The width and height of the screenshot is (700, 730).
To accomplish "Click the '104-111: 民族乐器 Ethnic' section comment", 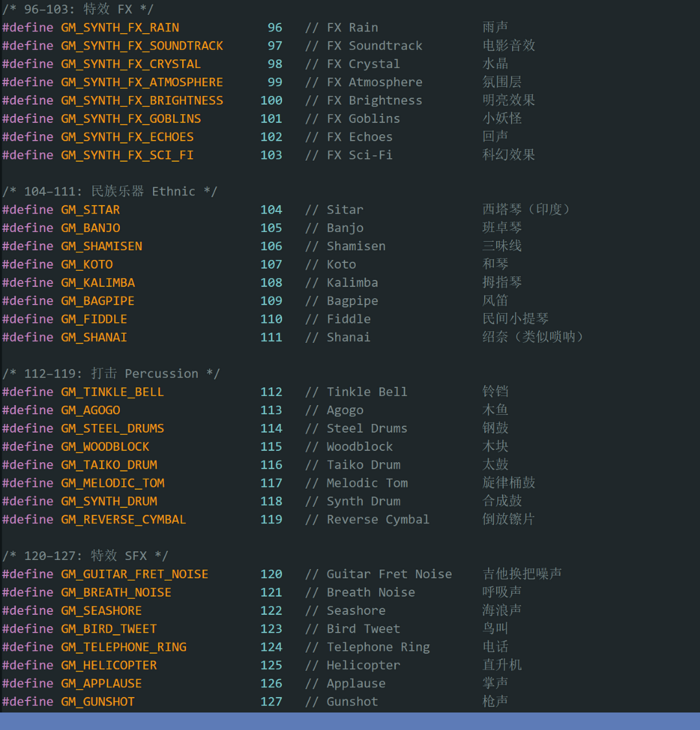I will [x=110, y=191].
